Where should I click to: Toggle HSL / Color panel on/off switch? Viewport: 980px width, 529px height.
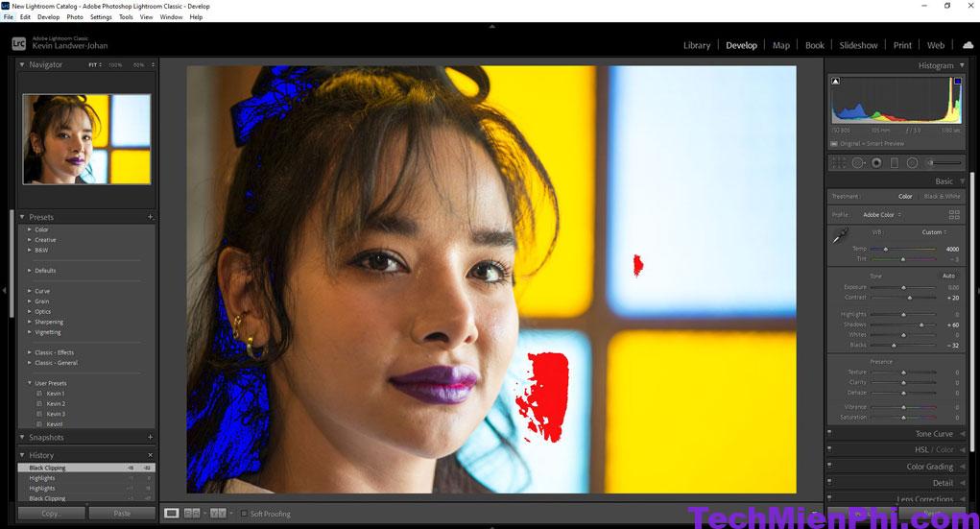click(830, 448)
